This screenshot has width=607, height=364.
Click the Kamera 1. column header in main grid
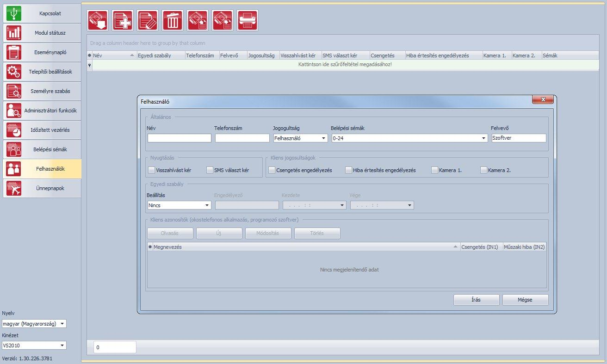point(497,56)
